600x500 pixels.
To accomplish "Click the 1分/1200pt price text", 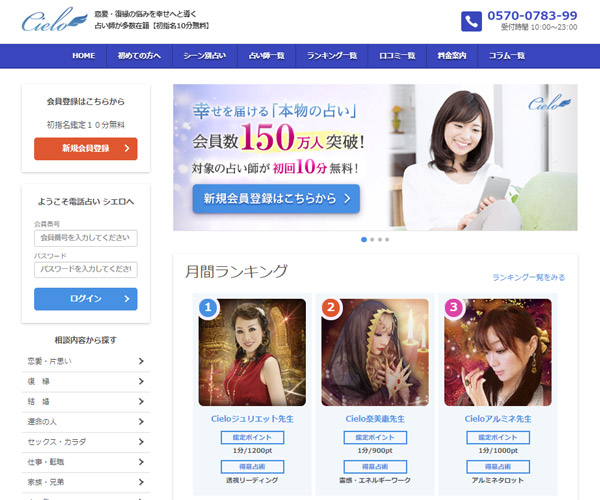I will pyautogui.click(x=252, y=451).
